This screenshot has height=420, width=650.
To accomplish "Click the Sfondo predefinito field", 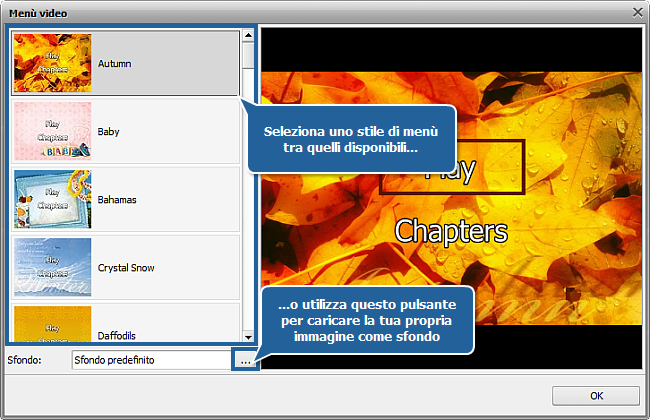I will click(152, 360).
